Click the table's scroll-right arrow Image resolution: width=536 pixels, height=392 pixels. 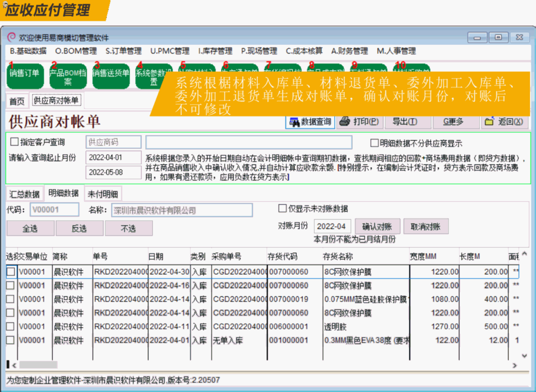[x=514, y=365]
